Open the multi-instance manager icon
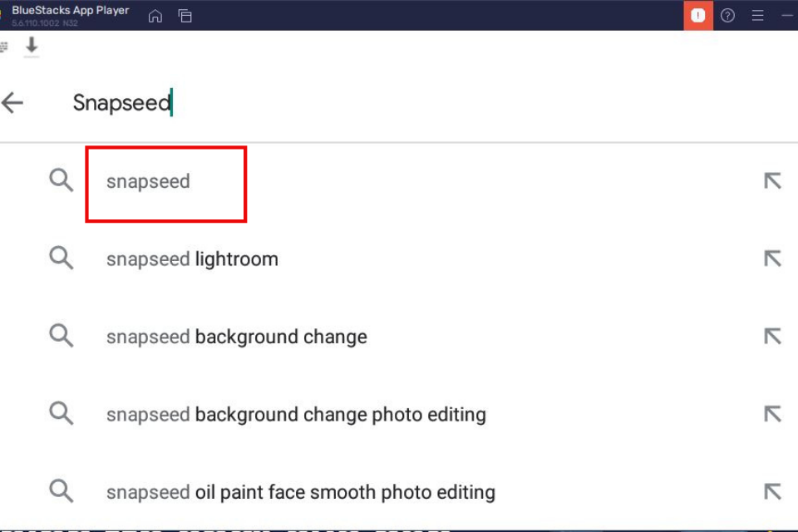798x532 pixels. point(185,15)
